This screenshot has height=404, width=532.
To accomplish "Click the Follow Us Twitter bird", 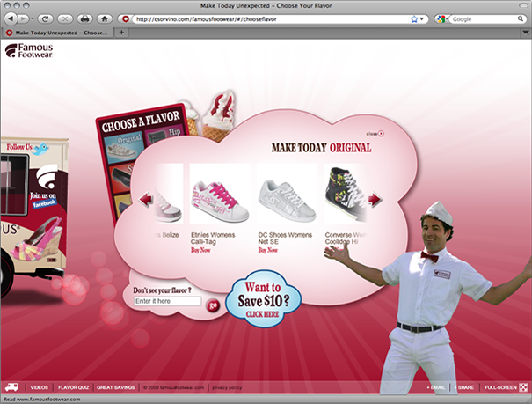I will (x=41, y=149).
